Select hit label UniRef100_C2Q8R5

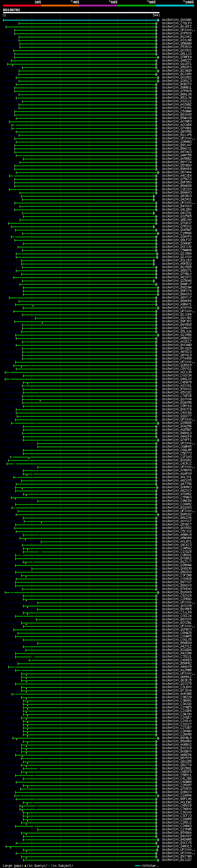(177, 819)
